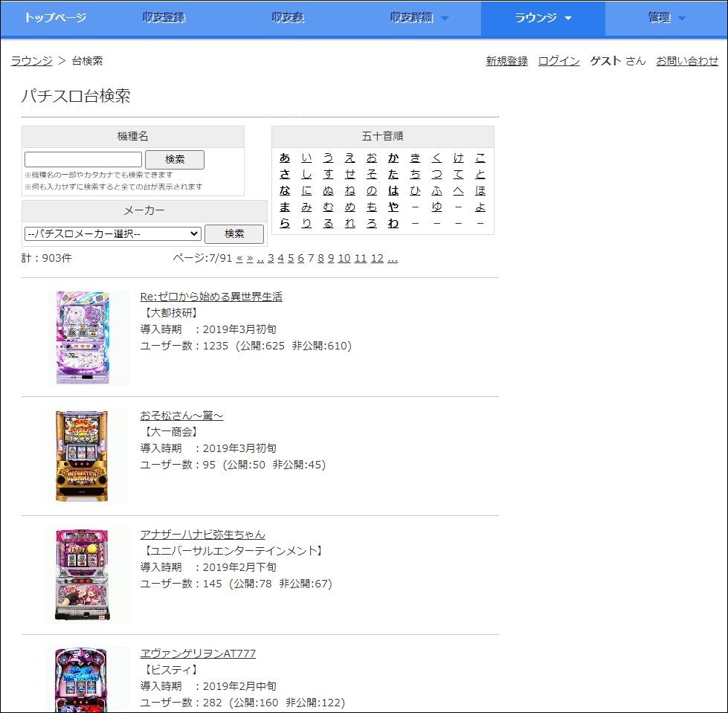Open the お問い合わせ link
This screenshot has width=728, height=713.
pyautogui.click(x=687, y=61)
